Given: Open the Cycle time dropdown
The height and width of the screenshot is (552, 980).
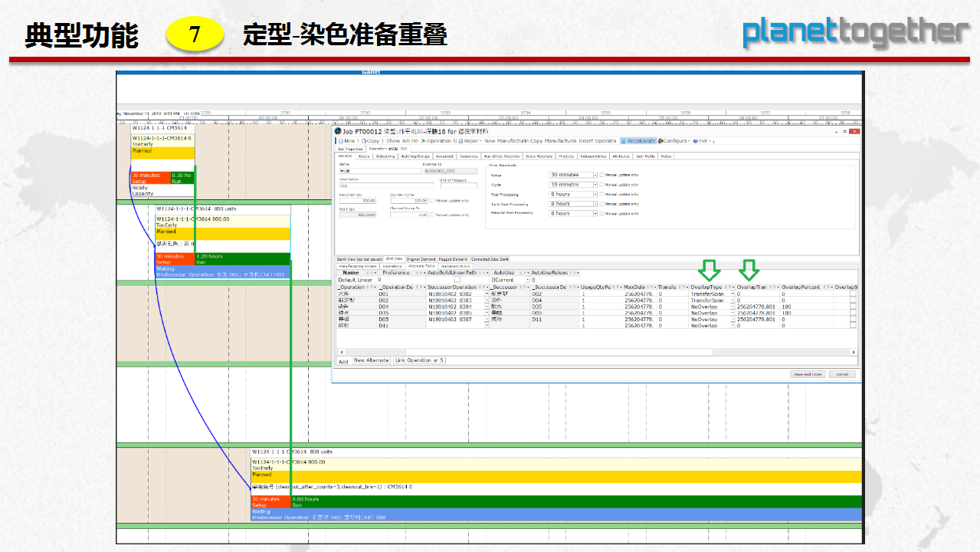Looking at the screenshot, I should pos(595,185).
